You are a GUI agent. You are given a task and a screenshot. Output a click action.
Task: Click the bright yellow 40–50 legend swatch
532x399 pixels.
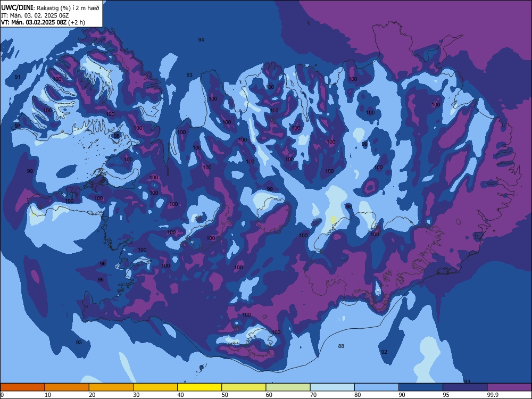point(199,387)
